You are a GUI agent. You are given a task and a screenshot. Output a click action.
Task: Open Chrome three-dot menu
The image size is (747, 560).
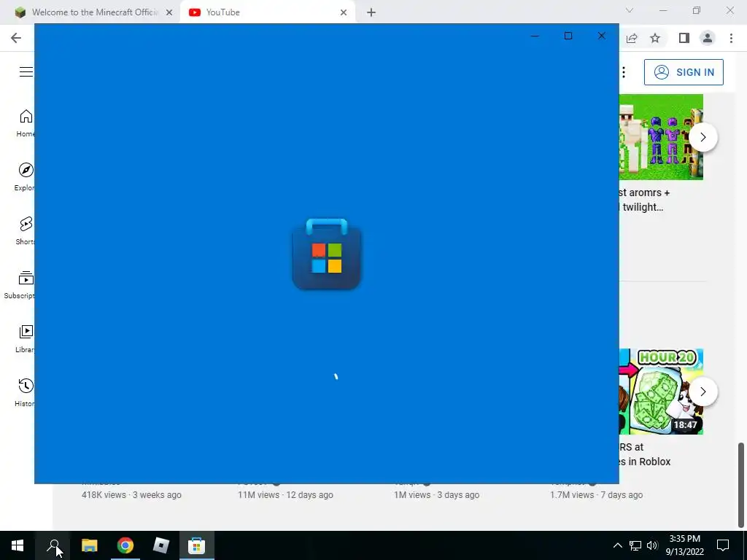731,38
